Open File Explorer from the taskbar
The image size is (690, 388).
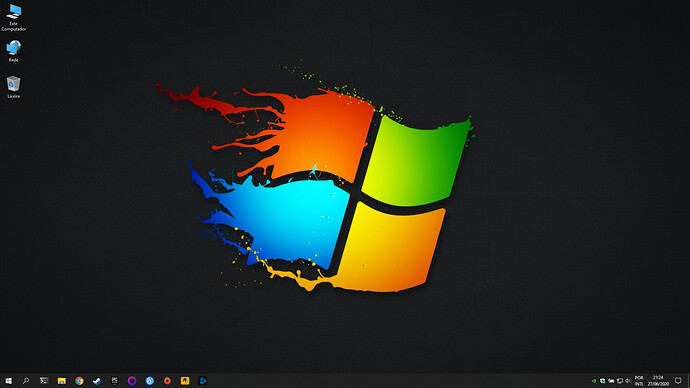pos(62,381)
